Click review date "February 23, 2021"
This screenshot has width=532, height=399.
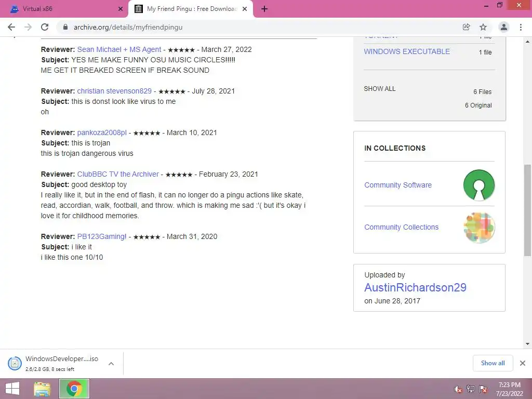(x=229, y=174)
